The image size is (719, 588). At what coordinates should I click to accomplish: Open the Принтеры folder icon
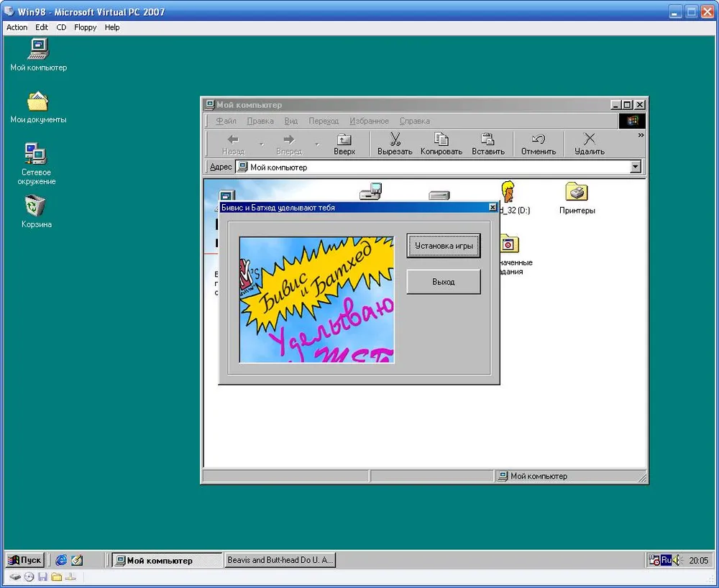pos(577,193)
